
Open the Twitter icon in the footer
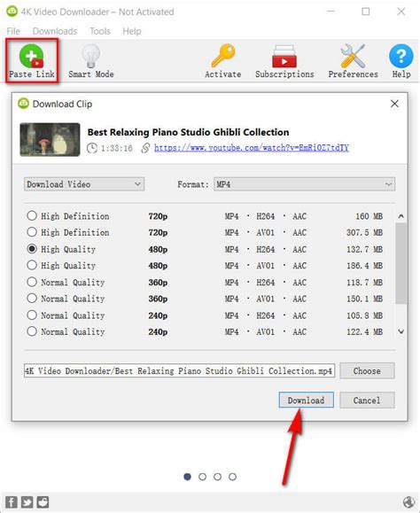coord(27,501)
